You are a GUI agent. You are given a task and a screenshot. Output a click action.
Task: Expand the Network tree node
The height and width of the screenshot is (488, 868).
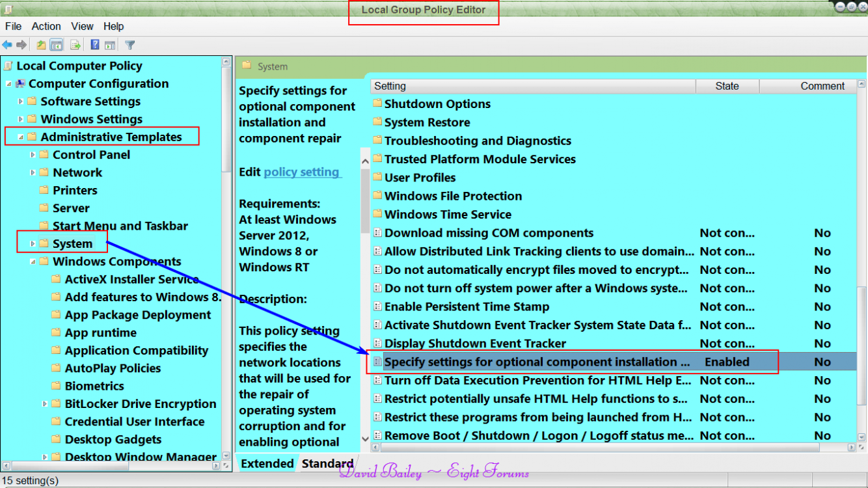[x=33, y=172]
